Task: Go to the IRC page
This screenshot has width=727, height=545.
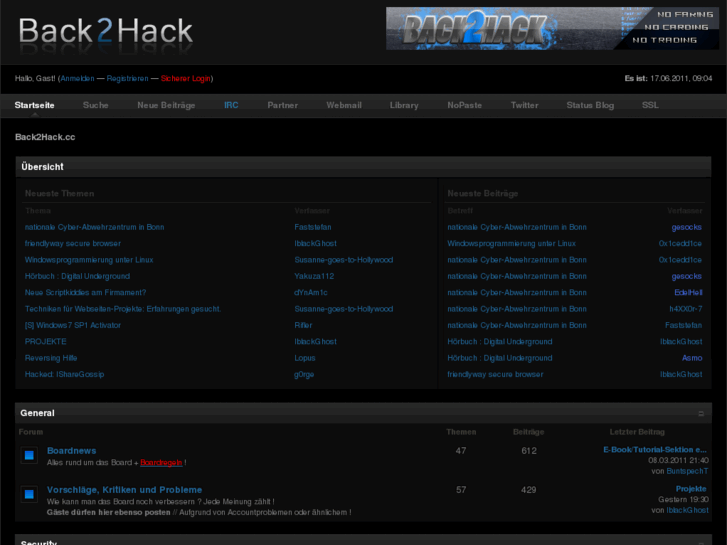Action: tap(231, 105)
